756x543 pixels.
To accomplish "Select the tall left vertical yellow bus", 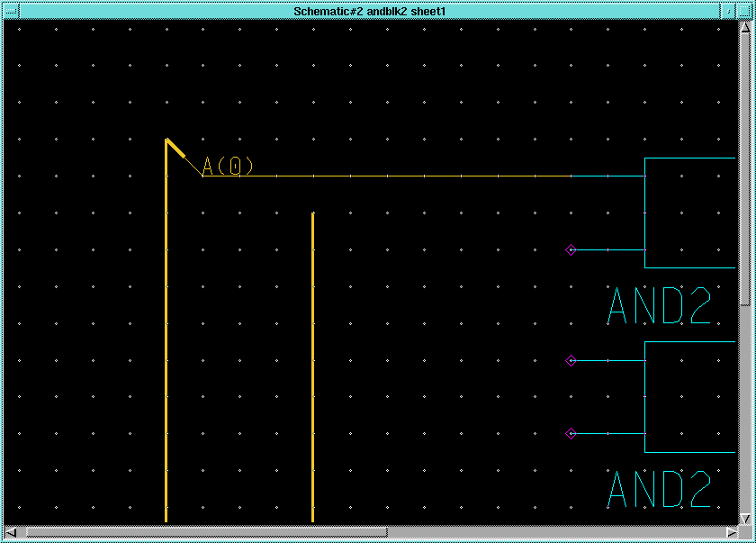I will (166, 330).
